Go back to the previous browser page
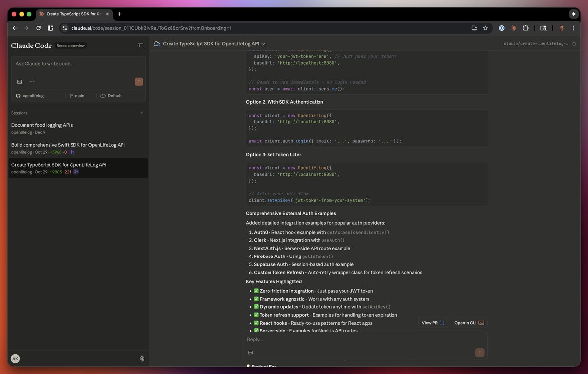 pyautogui.click(x=15, y=28)
